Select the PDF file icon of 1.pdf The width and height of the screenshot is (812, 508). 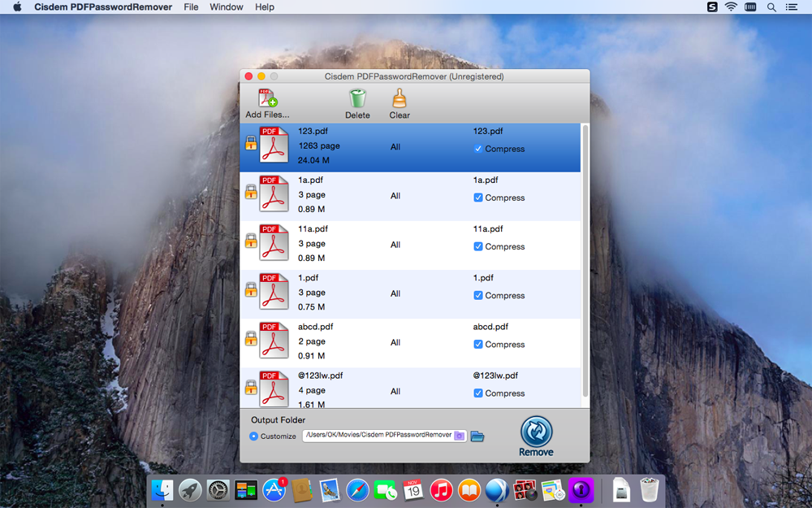(274, 291)
